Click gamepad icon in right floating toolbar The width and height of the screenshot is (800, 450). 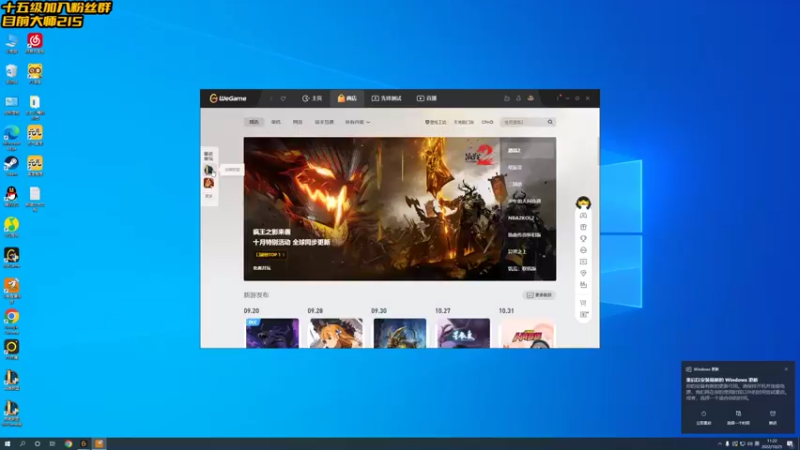(583, 216)
